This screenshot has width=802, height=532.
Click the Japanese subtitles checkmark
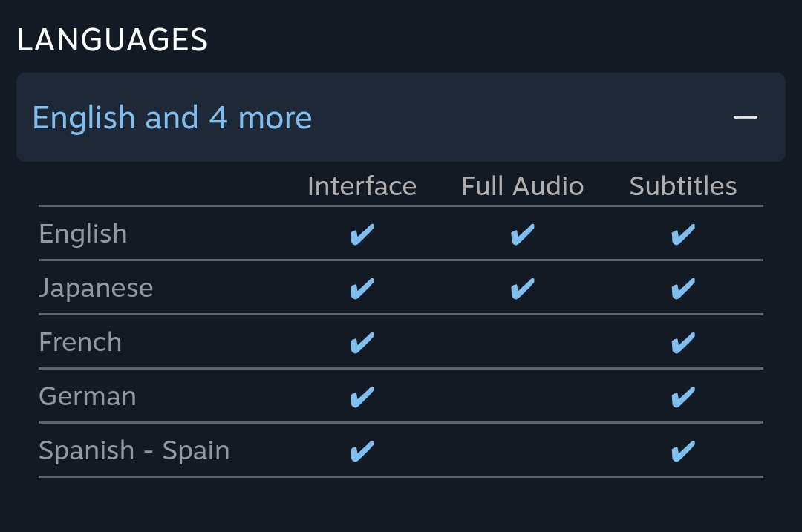[683, 289]
